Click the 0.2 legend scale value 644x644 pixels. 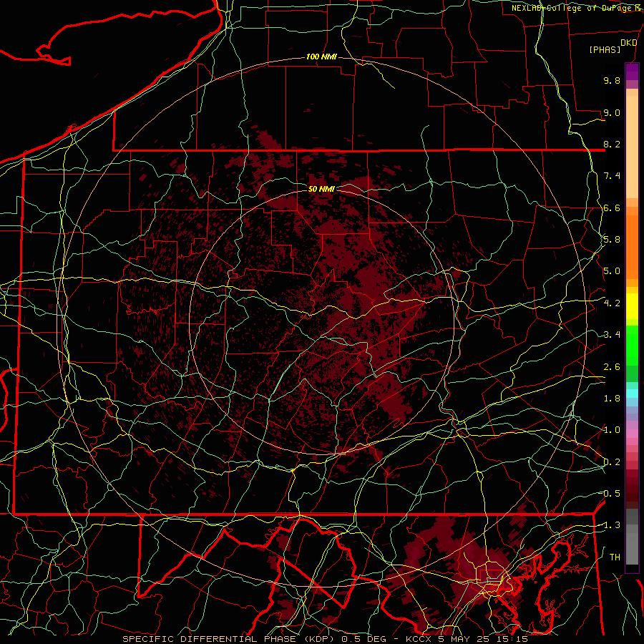click(x=612, y=462)
